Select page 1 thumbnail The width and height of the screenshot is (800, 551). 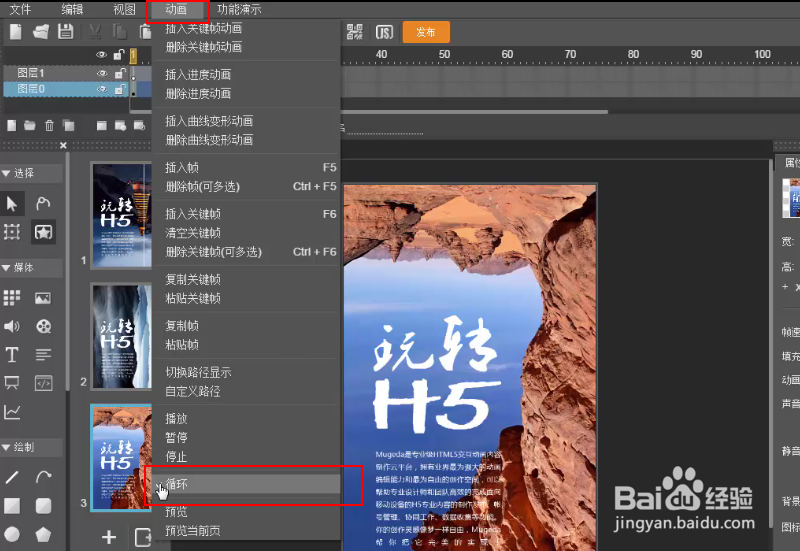(x=121, y=215)
